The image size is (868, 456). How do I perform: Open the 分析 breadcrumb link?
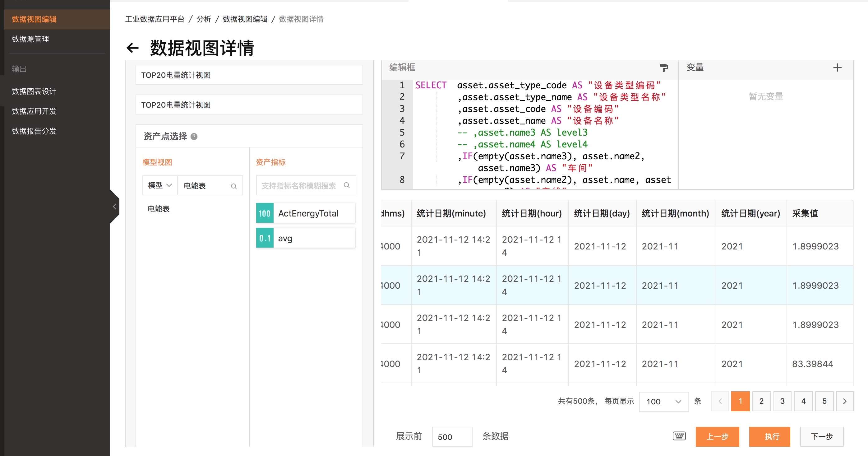(x=204, y=19)
